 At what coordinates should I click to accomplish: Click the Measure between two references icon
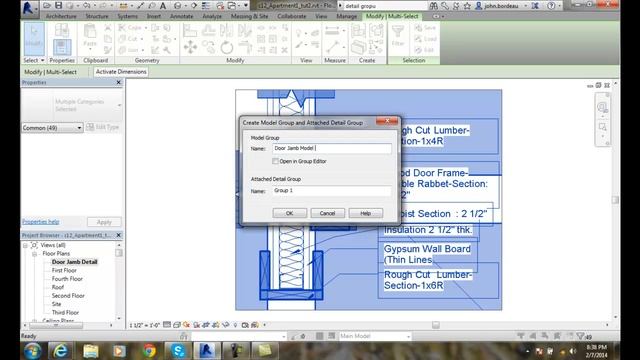coord(332,30)
